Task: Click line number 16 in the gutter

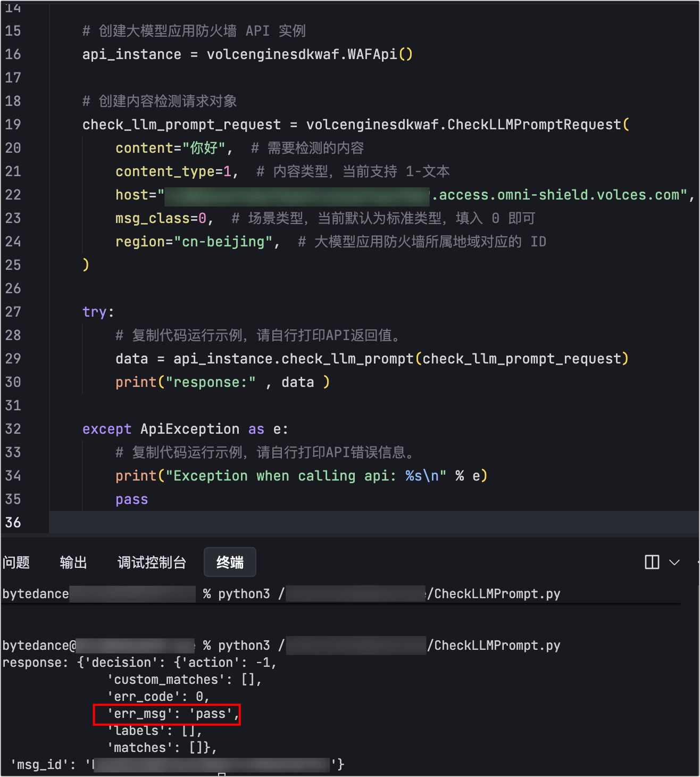Action: [13, 54]
